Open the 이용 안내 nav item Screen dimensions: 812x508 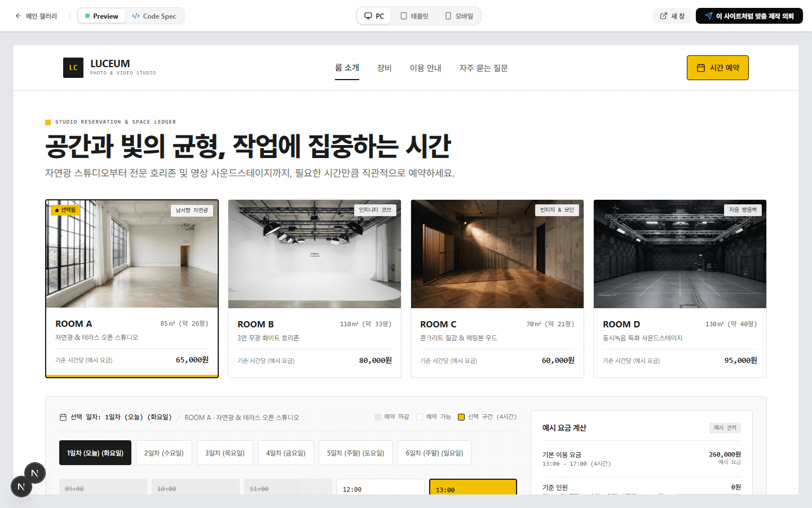point(426,68)
